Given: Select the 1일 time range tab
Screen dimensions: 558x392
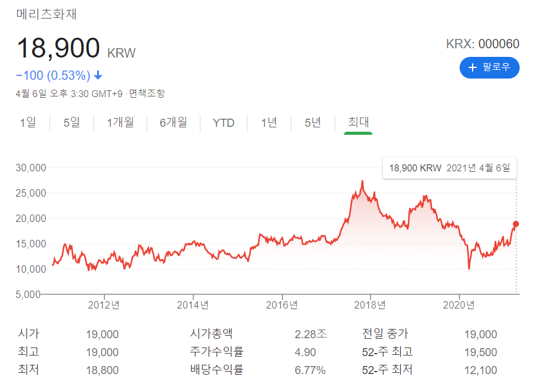Looking at the screenshot, I should (x=28, y=122).
